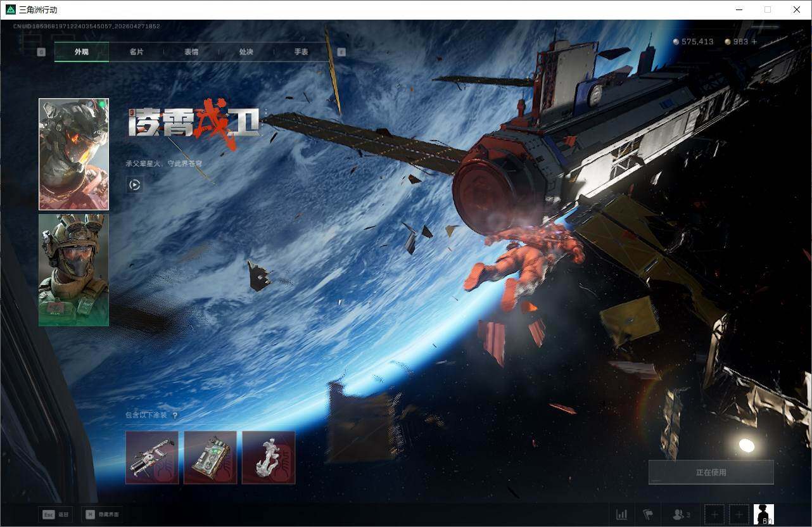
Task: Play the skin preview video
Action: tap(134, 185)
